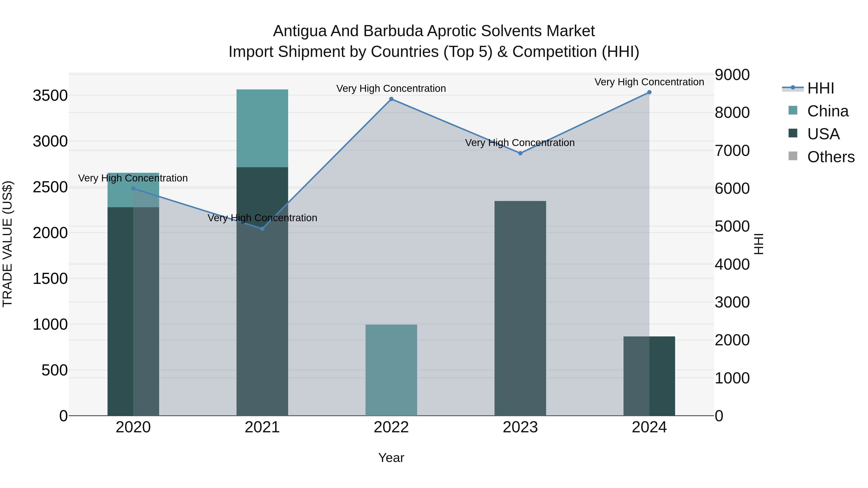This screenshot has width=868, height=488.
Task: Click 2020 Very High Concentration annotation
Action: [133, 178]
